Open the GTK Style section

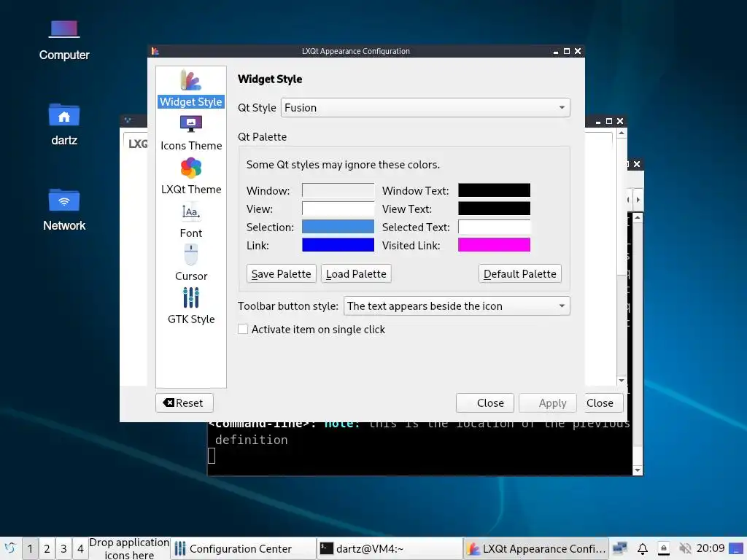click(190, 306)
